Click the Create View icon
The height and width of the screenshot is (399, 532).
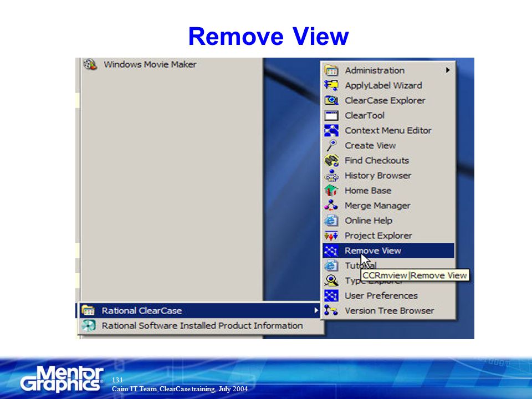pos(331,145)
